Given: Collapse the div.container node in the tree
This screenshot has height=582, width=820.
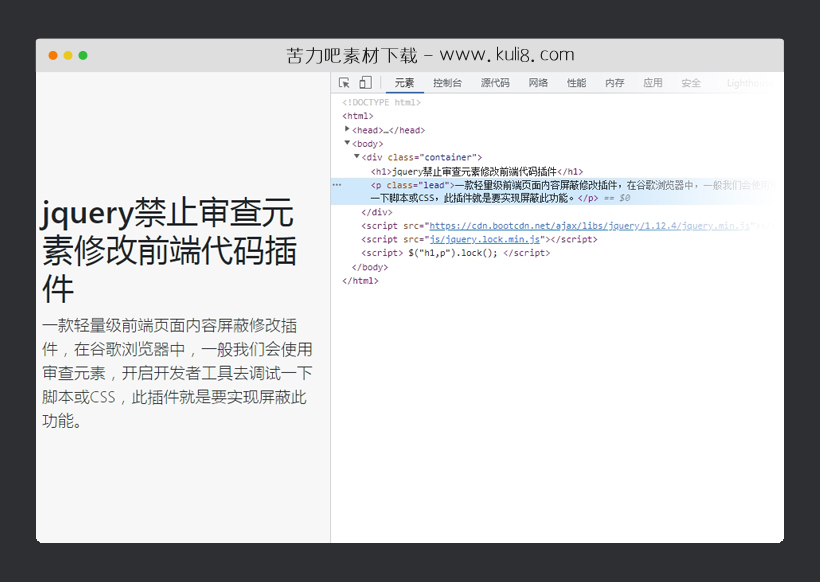Looking at the screenshot, I should click(x=357, y=156).
